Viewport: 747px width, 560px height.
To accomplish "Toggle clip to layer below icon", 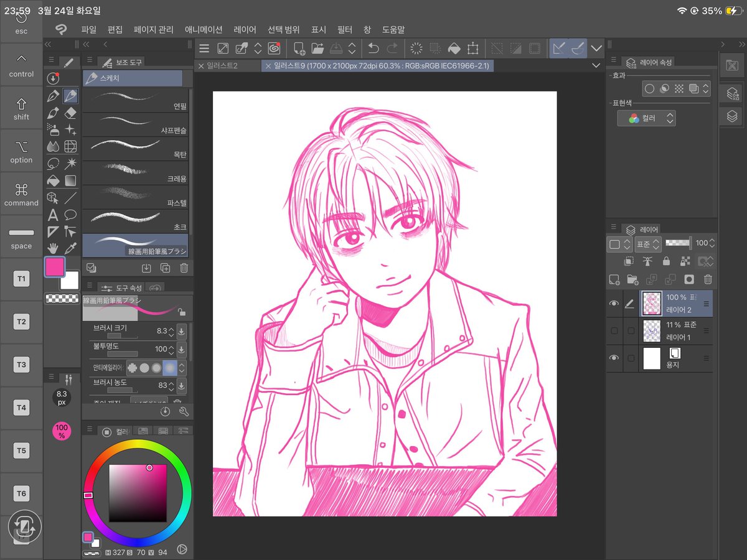I will tap(629, 262).
